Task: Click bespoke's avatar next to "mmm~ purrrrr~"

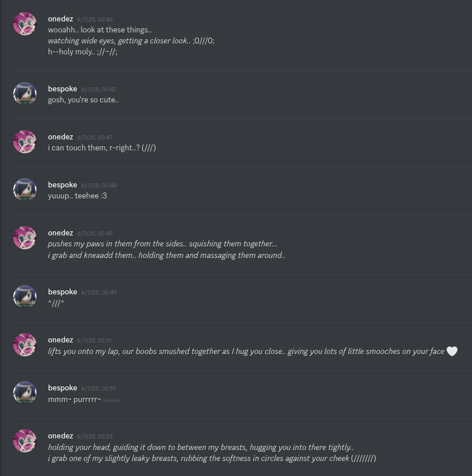Action: (25, 393)
